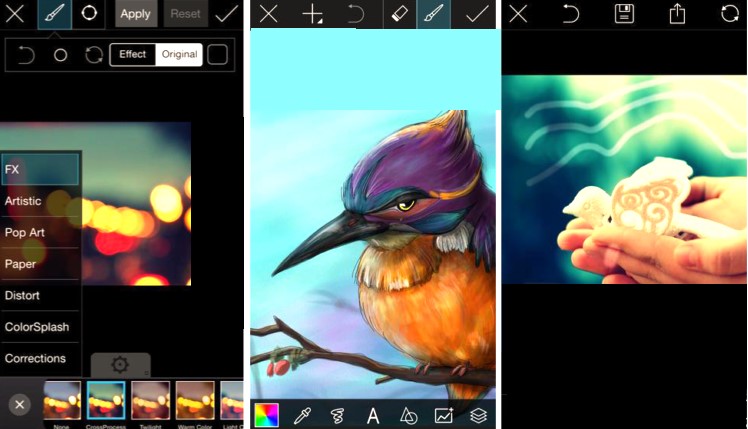Image resolution: width=748 pixels, height=429 pixels.
Task: Choose the circular selection tool beside the brush
Action: click(x=89, y=13)
